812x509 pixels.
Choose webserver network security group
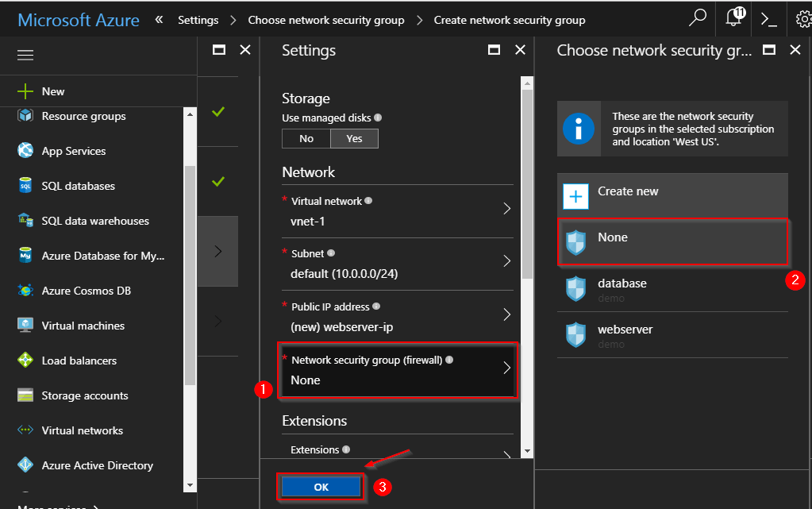point(672,335)
